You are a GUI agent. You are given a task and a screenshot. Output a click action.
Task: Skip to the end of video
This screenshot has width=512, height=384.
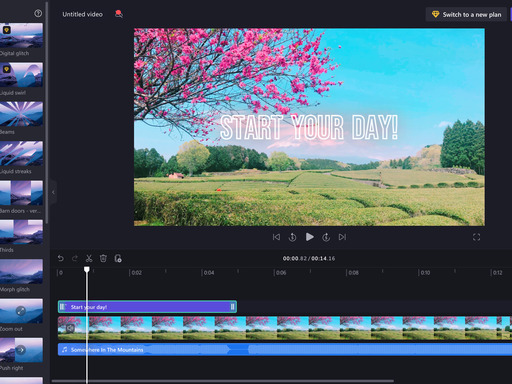[x=342, y=237]
